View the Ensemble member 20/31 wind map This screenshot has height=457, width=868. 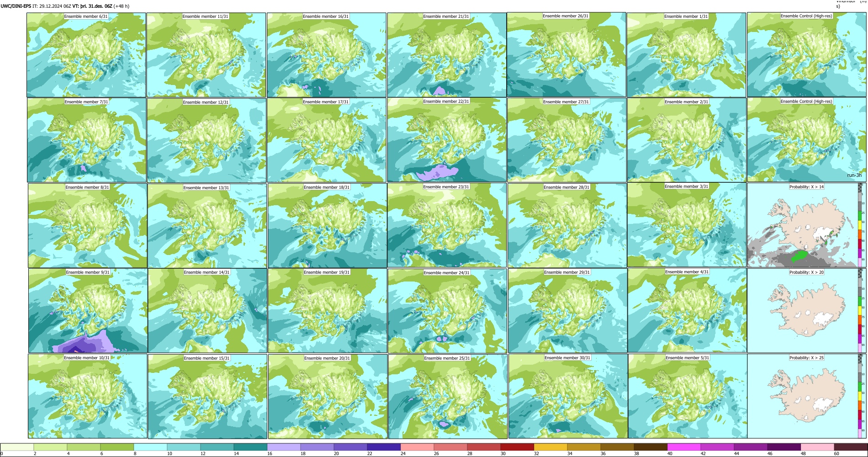tap(328, 396)
